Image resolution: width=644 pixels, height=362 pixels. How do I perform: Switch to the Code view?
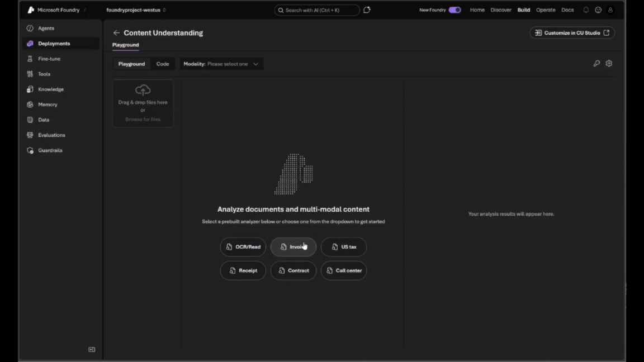pyautogui.click(x=163, y=64)
